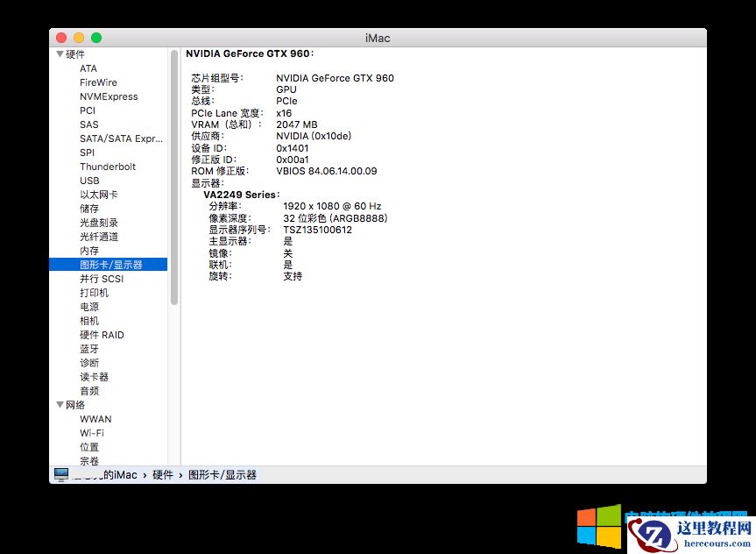
Task: Select 诊断 diagnostics entry
Action: (89, 362)
